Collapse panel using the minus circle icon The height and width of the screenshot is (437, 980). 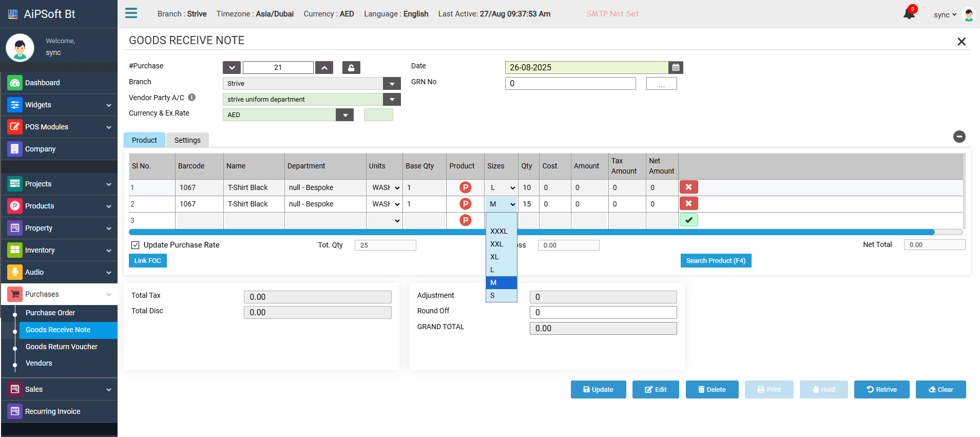click(959, 137)
